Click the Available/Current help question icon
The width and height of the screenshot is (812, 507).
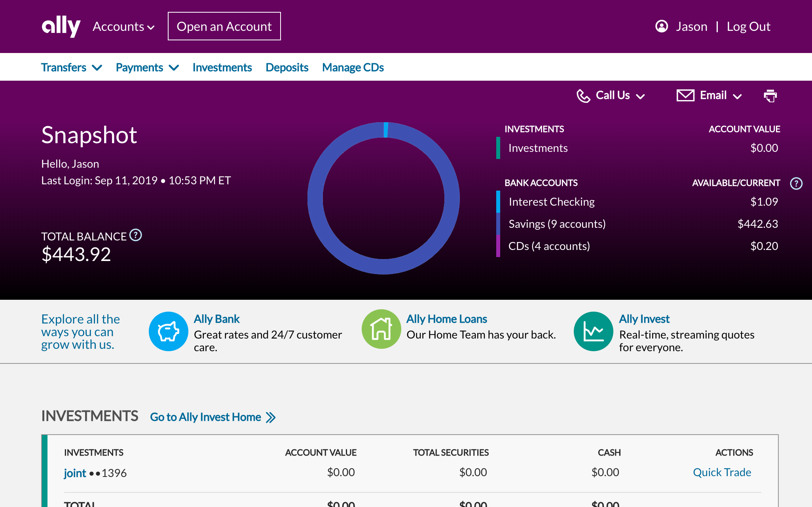click(796, 184)
